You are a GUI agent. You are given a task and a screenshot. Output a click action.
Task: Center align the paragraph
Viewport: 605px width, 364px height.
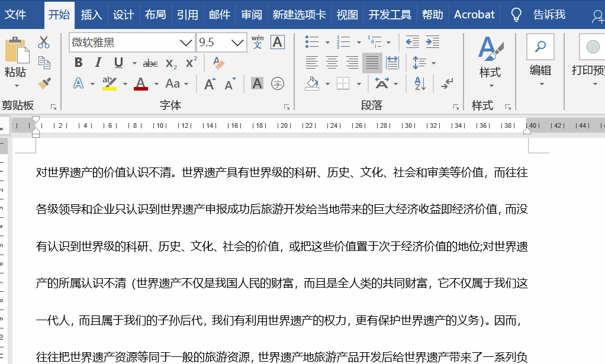(x=332, y=63)
